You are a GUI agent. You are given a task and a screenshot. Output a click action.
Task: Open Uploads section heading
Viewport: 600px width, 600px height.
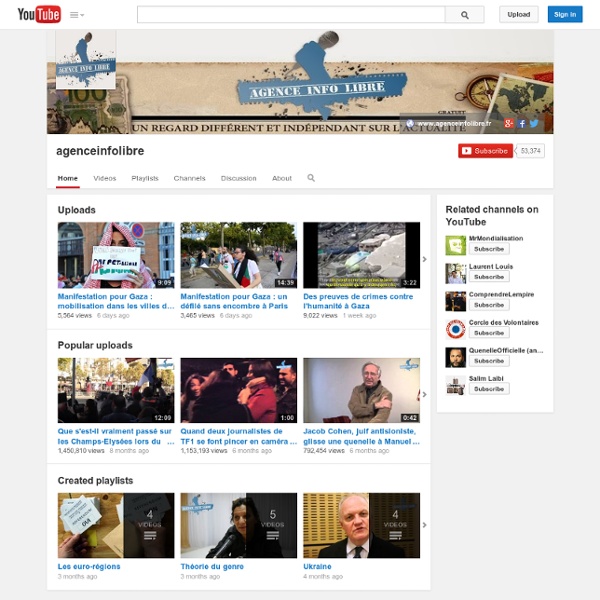[77, 210]
